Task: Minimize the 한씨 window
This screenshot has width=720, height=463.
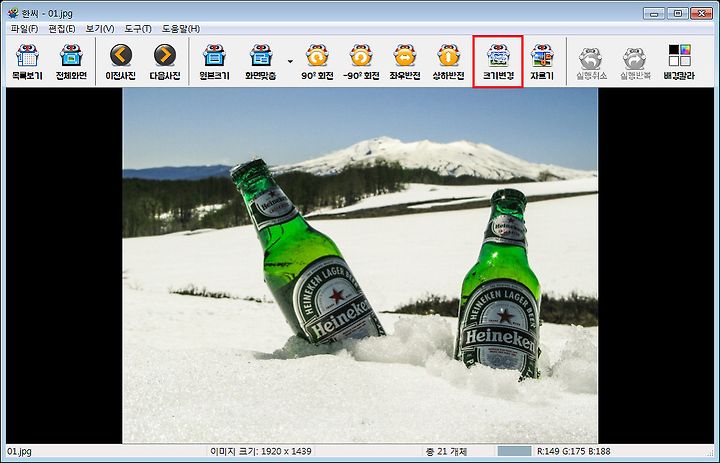Action: tap(654, 13)
